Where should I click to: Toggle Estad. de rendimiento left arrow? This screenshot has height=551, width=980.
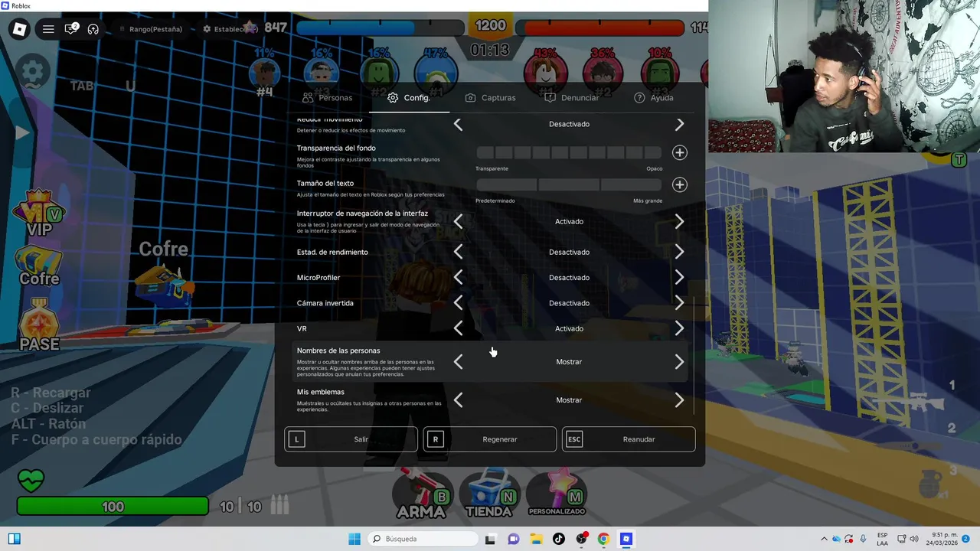pyautogui.click(x=458, y=252)
